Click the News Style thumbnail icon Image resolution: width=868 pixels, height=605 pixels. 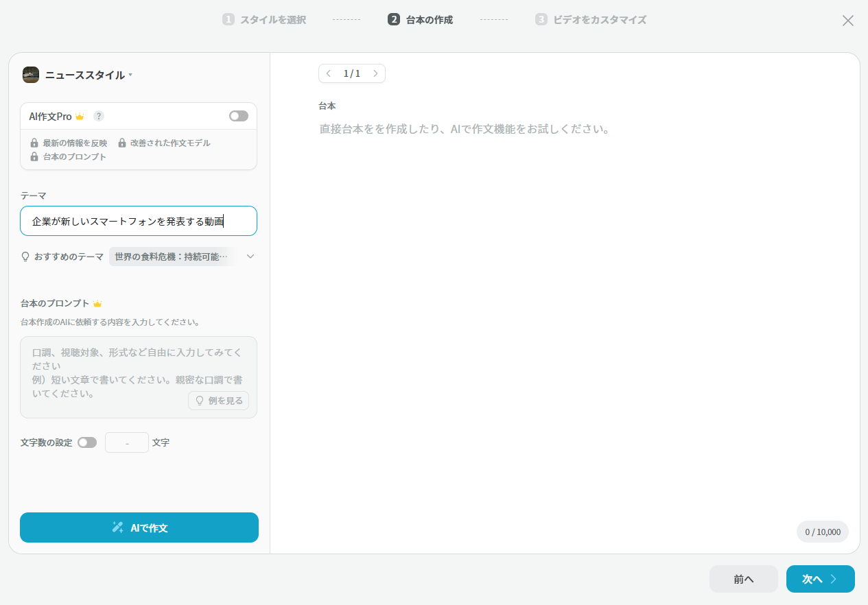(x=31, y=75)
